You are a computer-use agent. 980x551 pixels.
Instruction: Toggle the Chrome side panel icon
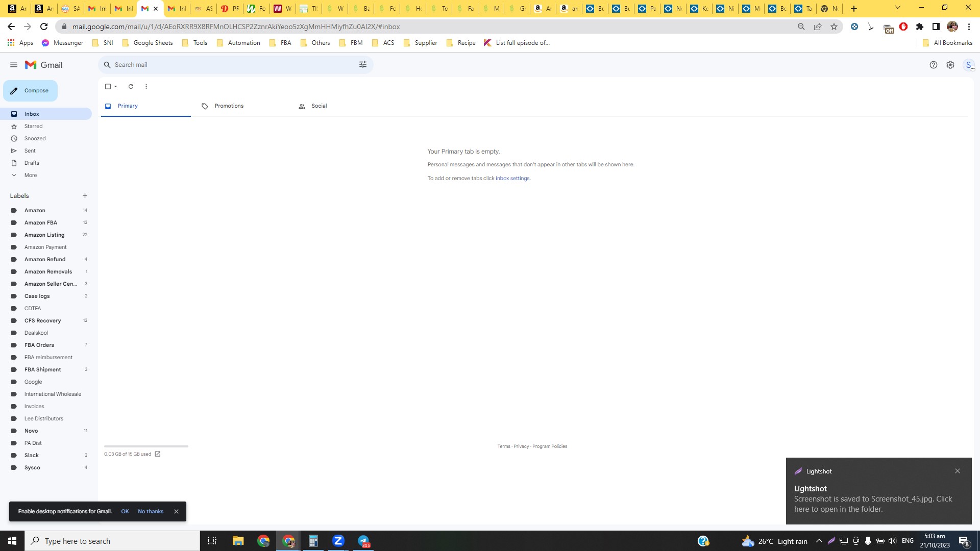click(x=936, y=27)
